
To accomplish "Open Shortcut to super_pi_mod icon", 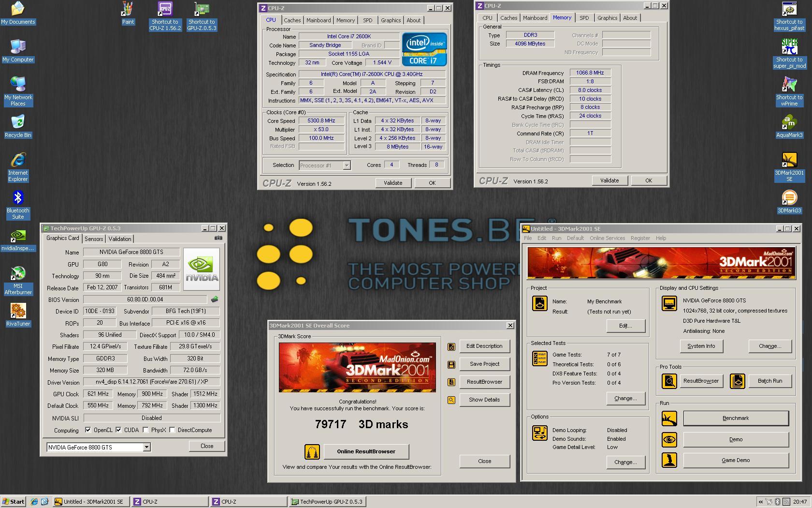I will point(789,54).
